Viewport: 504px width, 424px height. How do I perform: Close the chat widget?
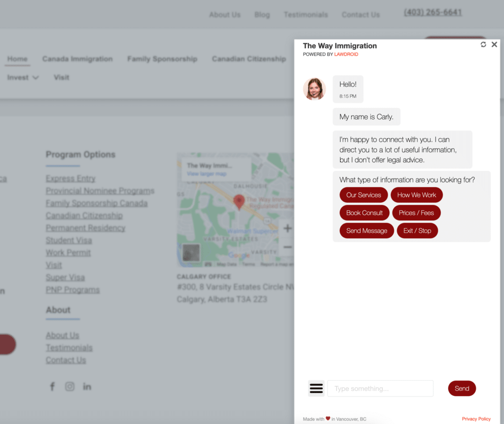pos(494,44)
